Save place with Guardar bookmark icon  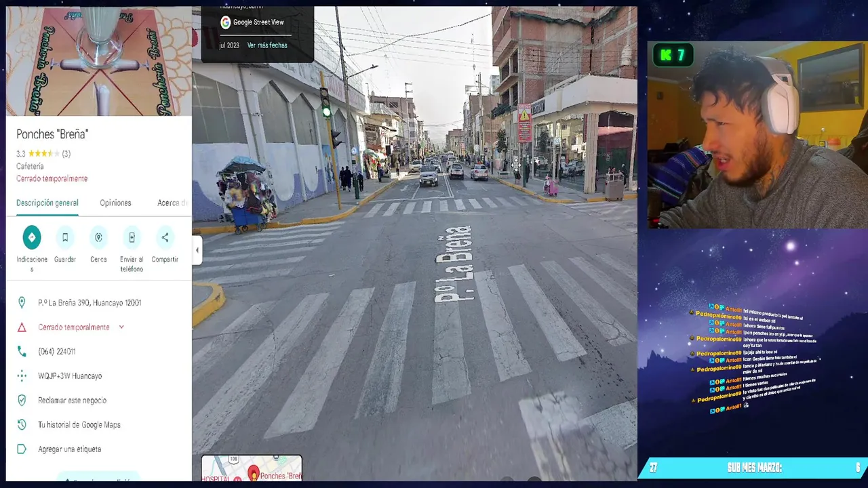pyautogui.click(x=65, y=237)
